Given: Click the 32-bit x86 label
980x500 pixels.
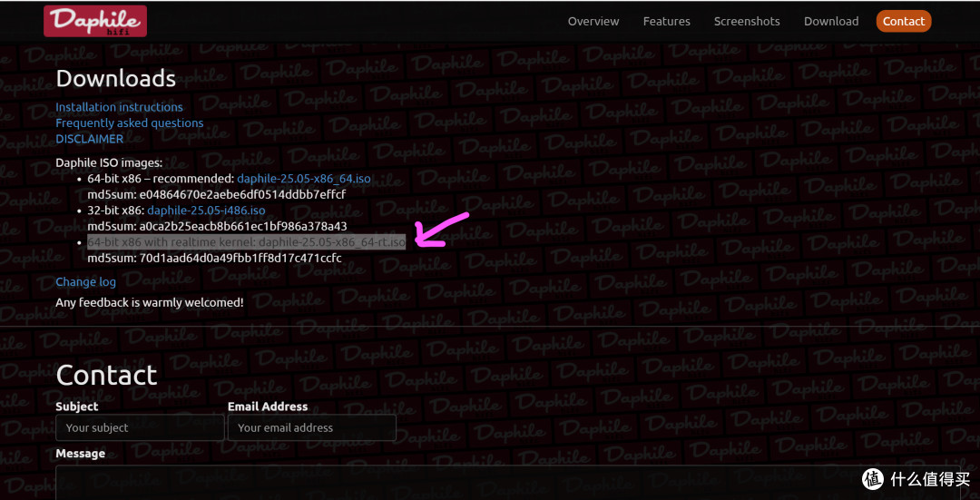Looking at the screenshot, I should (x=116, y=211).
